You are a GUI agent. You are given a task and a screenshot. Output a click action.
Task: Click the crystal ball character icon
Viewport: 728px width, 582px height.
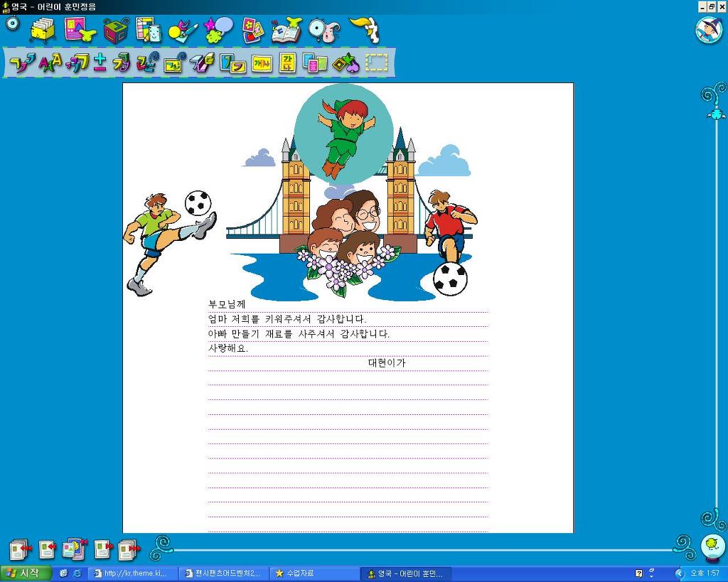coord(713,549)
